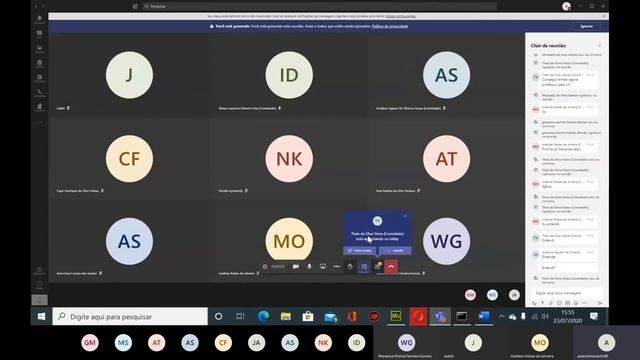Screen dimensions: 640x360
Task: Toggle the microphone in the meeting toolbar
Action: click(x=309, y=267)
